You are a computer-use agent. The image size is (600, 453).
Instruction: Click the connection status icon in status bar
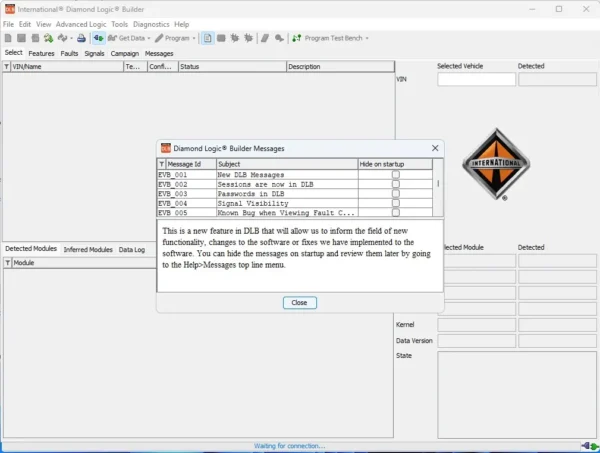(x=590, y=446)
